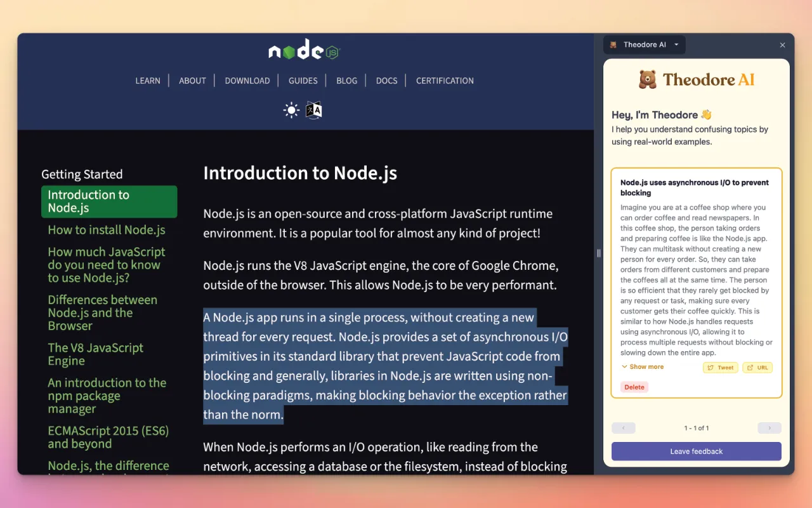
Task: Open How much JavaScript do you need
Action: click(107, 265)
